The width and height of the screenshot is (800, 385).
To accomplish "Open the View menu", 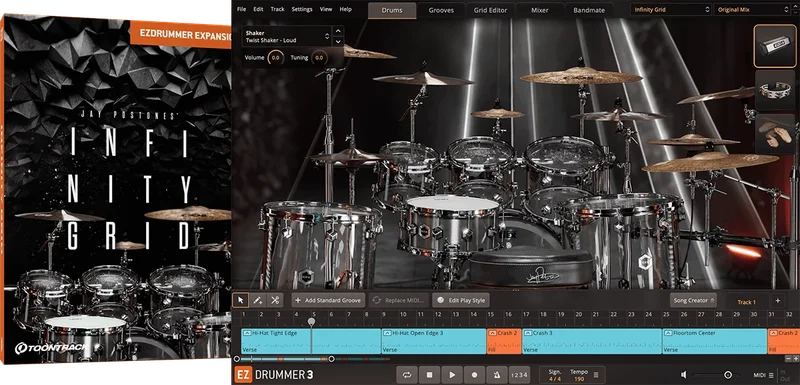I will tap(326, 9).
